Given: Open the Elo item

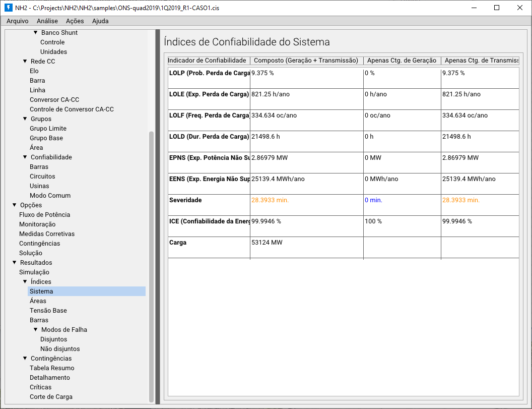Looking at the screenshot, I should pyautogui.click(x=34, y=71).
